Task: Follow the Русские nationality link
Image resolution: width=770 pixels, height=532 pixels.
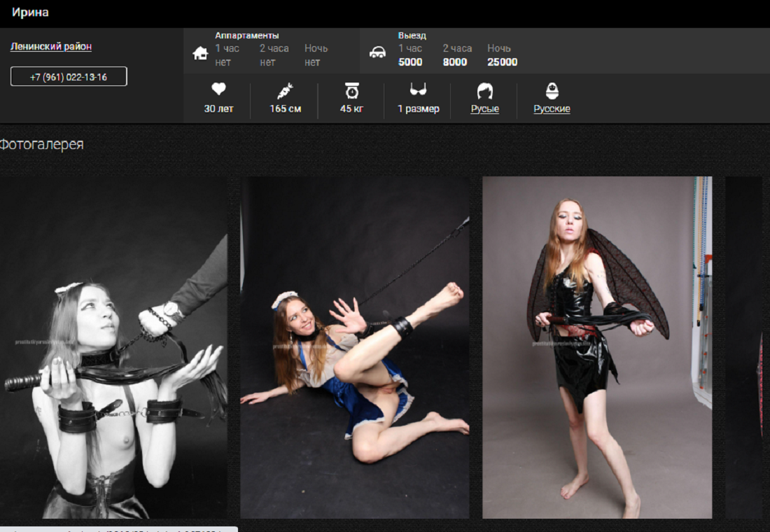Action: 552,109
